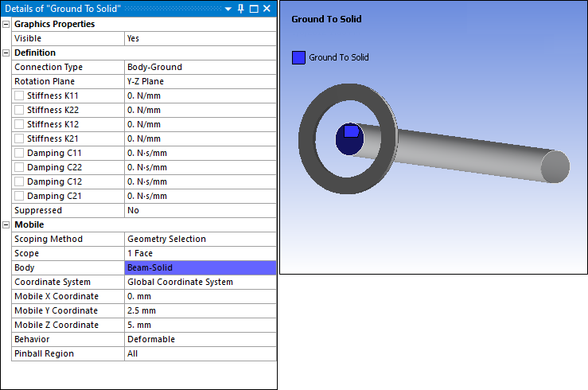Collapse the Definition section
Screen dimensions: 588x390
pos(6,53)
